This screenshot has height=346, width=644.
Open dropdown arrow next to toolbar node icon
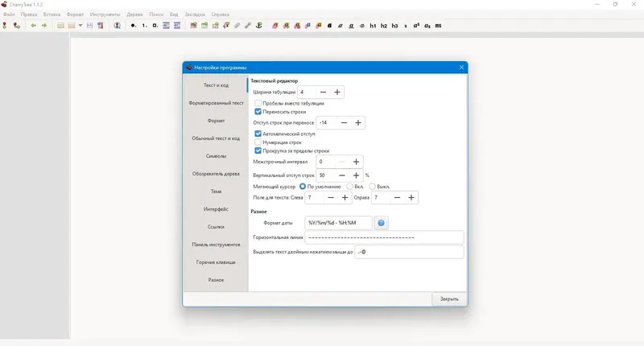coord(80,26)
